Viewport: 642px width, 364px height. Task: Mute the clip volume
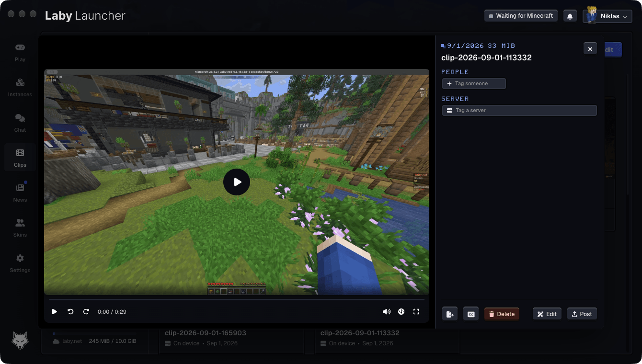(386, 312)
